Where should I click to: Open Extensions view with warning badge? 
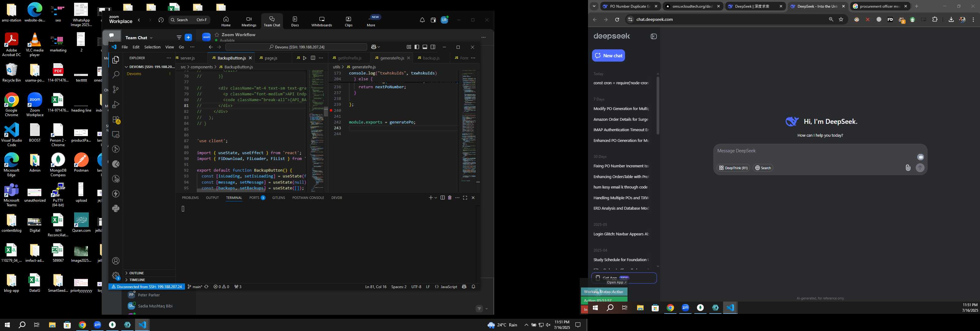pos(116,120)
